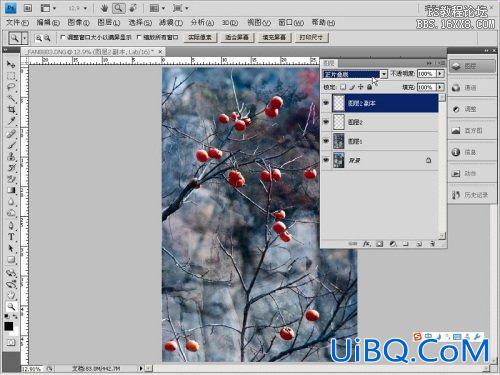Click the zoom-out magnifier in options bar
Screen dimensions: 500x375
(x=47, y=38)
